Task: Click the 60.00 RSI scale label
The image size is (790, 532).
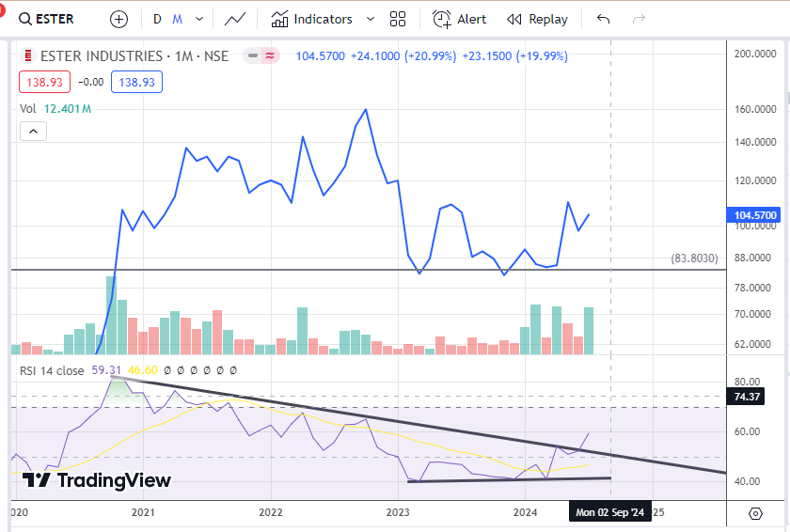Action: click(x=747, y=431)
